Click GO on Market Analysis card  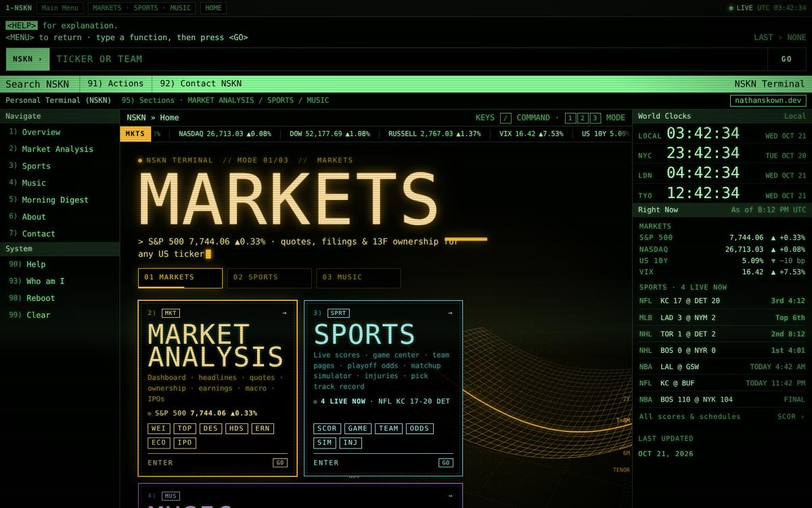pos(280,463)
